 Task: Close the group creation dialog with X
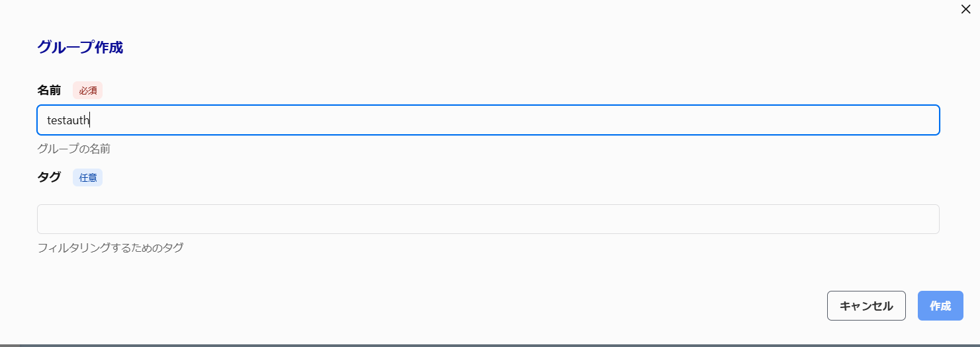965,9
